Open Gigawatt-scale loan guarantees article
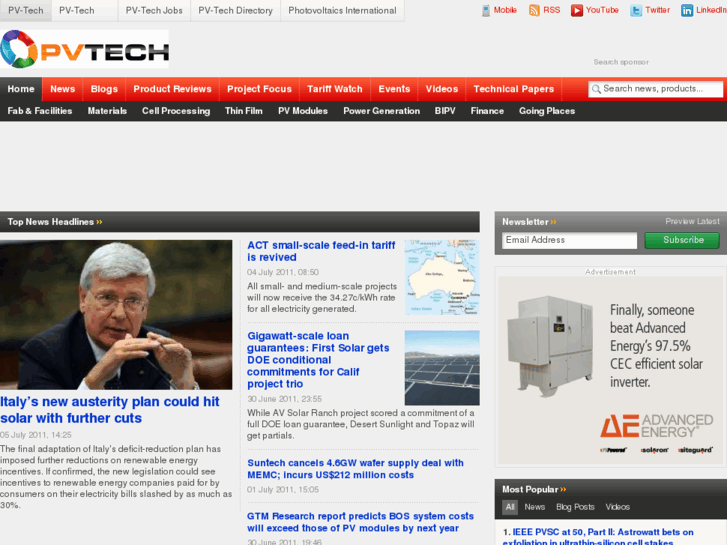Viewport: 727px width, 545px height. click(x=318, y=360)
